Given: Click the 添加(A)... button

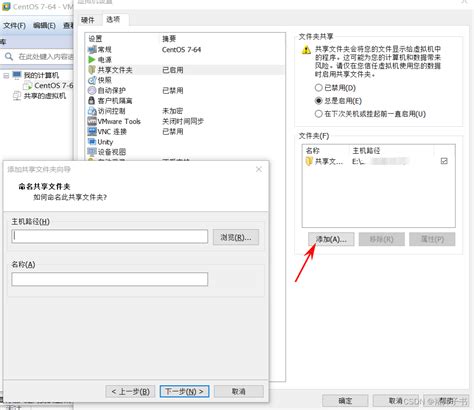Looking at the screenshot, I should click(x=331, y=239).
